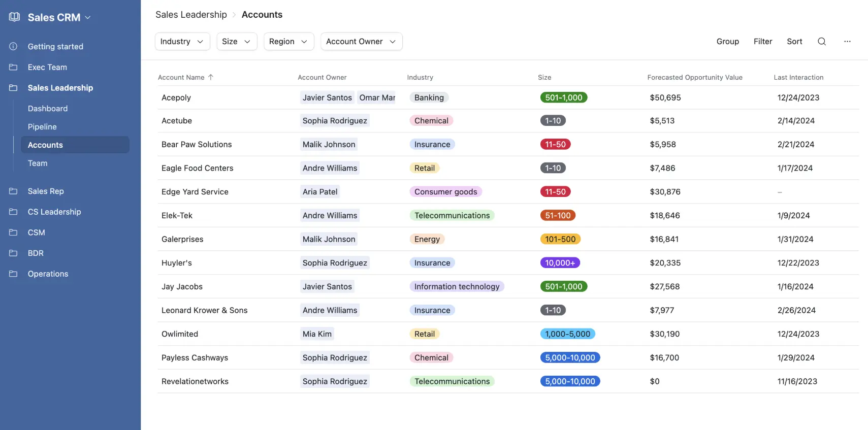Open the Bear Paw Solutions account row

(x=197, y=145)
